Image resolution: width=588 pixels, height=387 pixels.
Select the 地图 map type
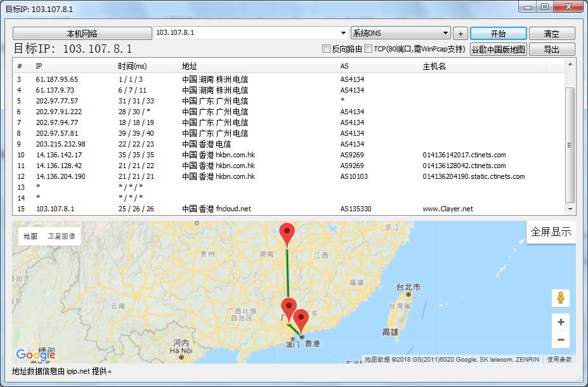pos(30,236)
